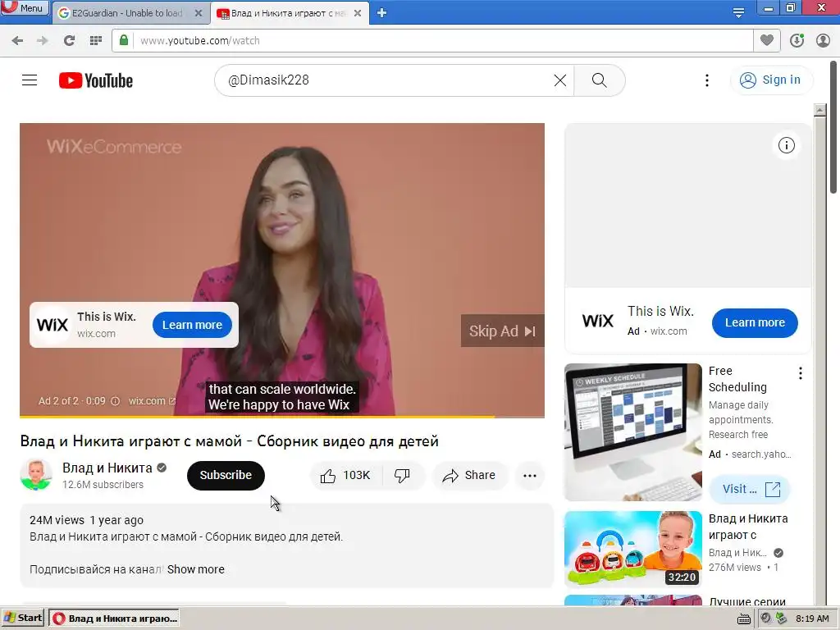Close the E2Guardian tab
Viewport: 840px width, 630px height.
pyautogui.click(x=199, y=13)
